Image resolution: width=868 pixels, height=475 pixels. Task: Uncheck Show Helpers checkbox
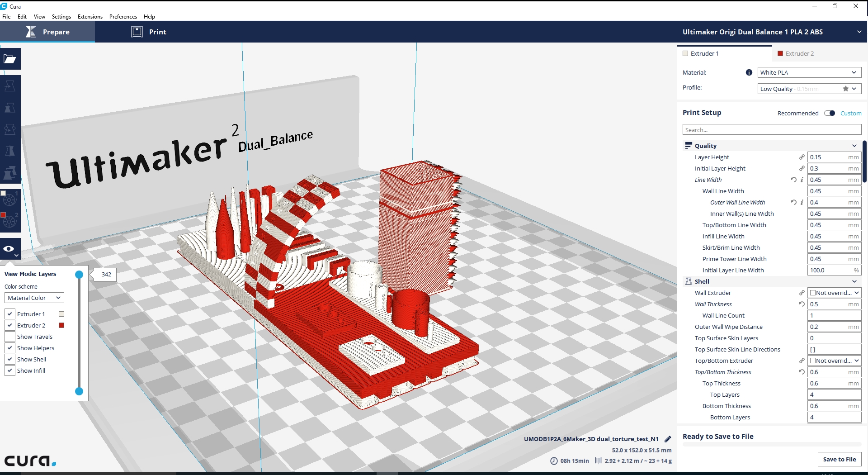[x=9, y=348]
